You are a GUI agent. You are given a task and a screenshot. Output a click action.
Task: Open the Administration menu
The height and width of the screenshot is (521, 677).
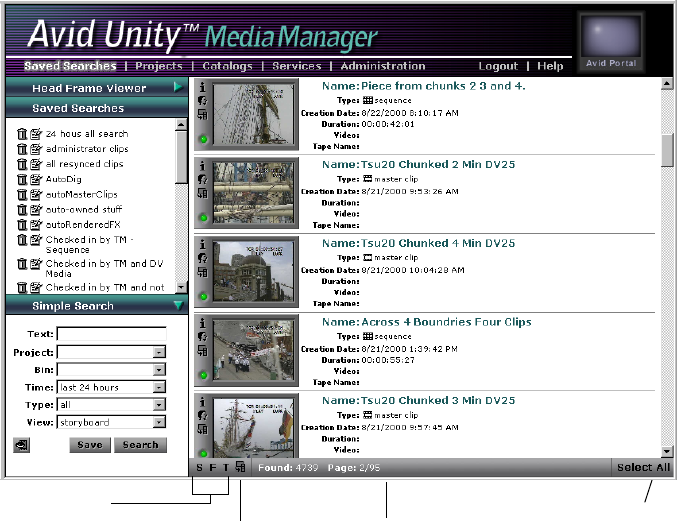(383, 66)
